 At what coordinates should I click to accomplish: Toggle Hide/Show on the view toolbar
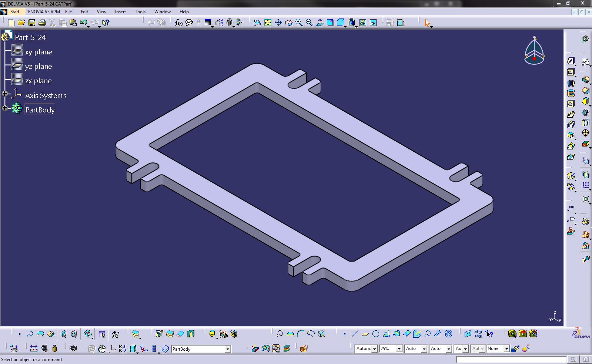coord(363,23)
